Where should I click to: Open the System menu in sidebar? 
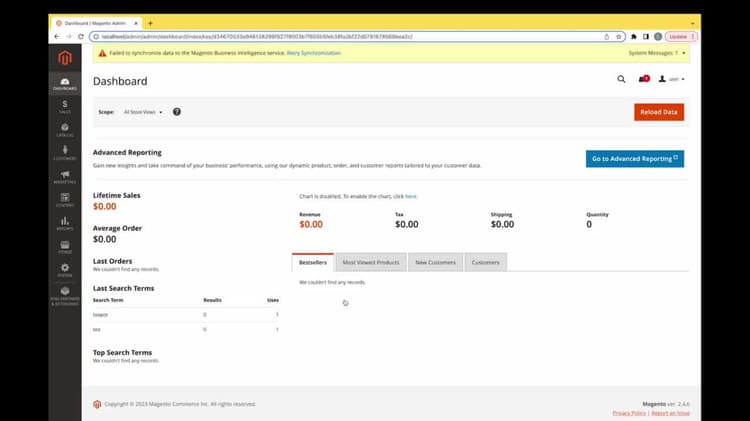65,270
